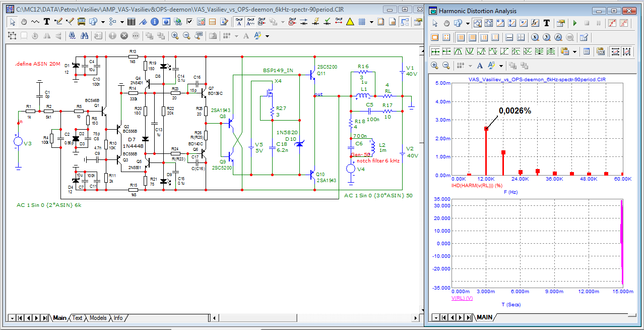Toggle Node Numbers display icon
The width and height of the screenshot is (644, 330).
point(262,22)
